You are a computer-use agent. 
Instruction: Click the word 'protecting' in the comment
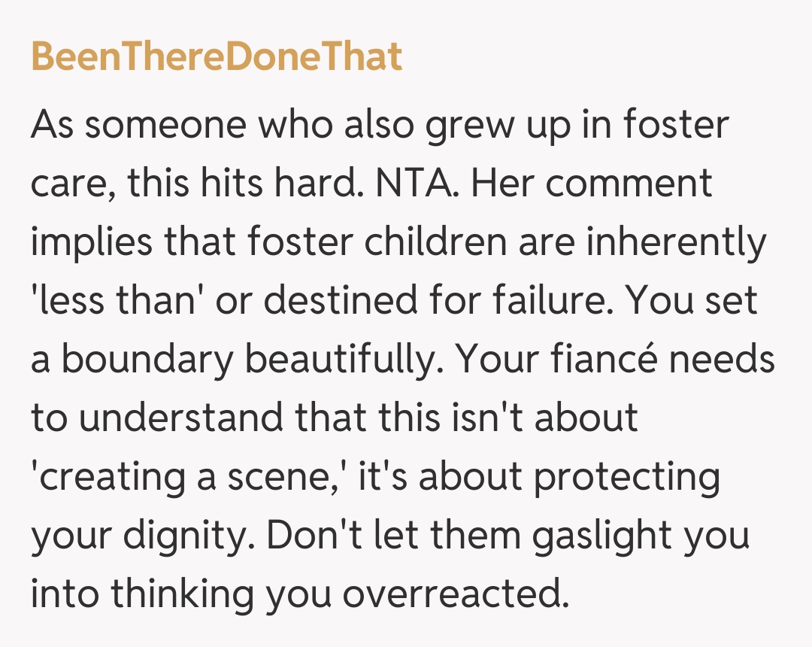coord(627,477)
